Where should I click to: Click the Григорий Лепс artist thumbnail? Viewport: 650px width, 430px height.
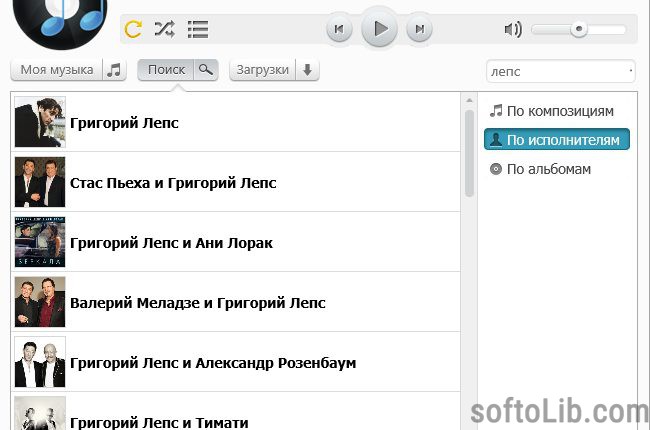[x=40, y=122]
